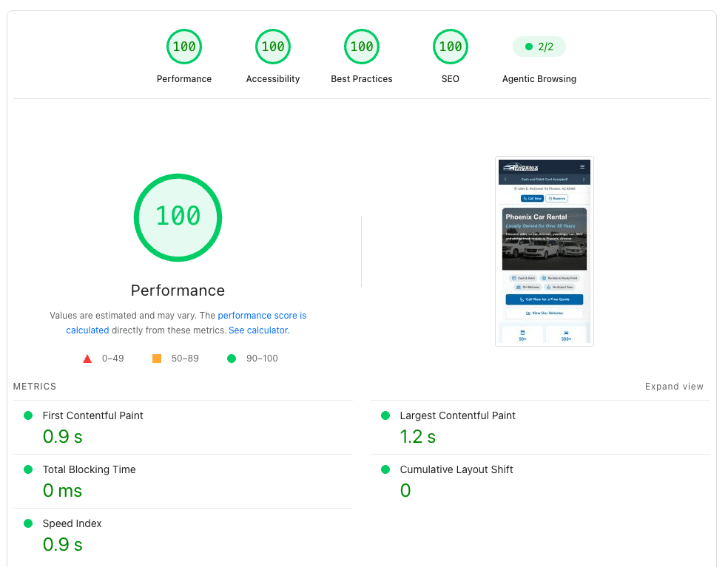The image size is (728, 567).
Task: Expand the Speed Index metric
Action: [x=183, y=535]
